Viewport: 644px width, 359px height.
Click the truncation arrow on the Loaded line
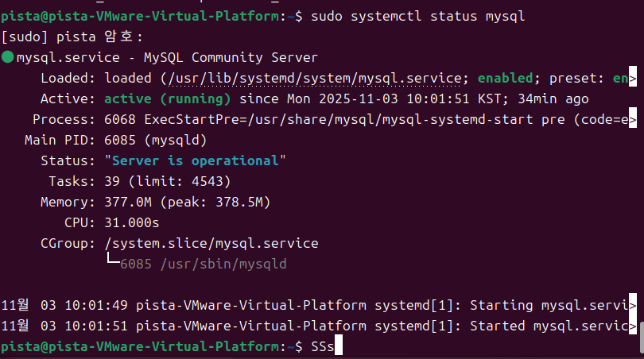[633, 78]
